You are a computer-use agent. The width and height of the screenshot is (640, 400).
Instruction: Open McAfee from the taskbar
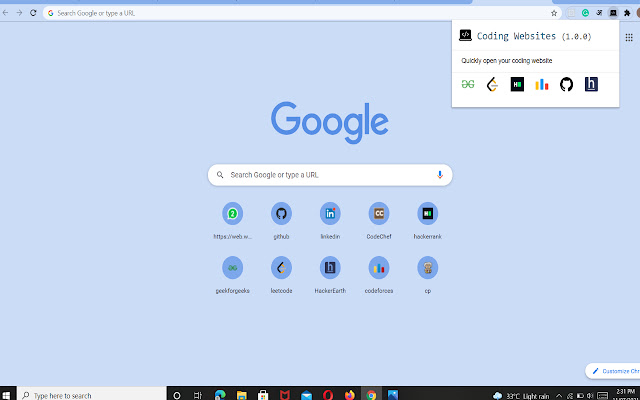(x=285, y=395)
